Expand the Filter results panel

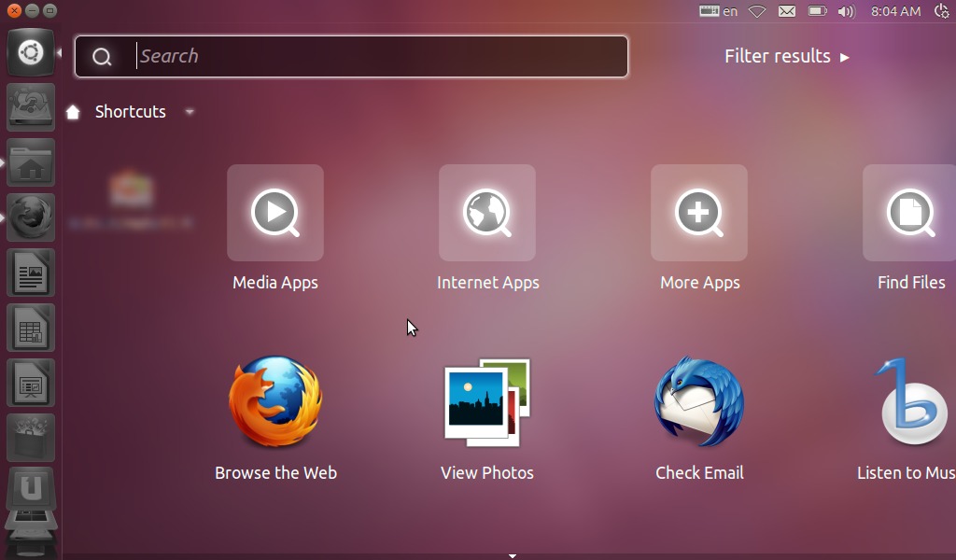tap(786, 56)
